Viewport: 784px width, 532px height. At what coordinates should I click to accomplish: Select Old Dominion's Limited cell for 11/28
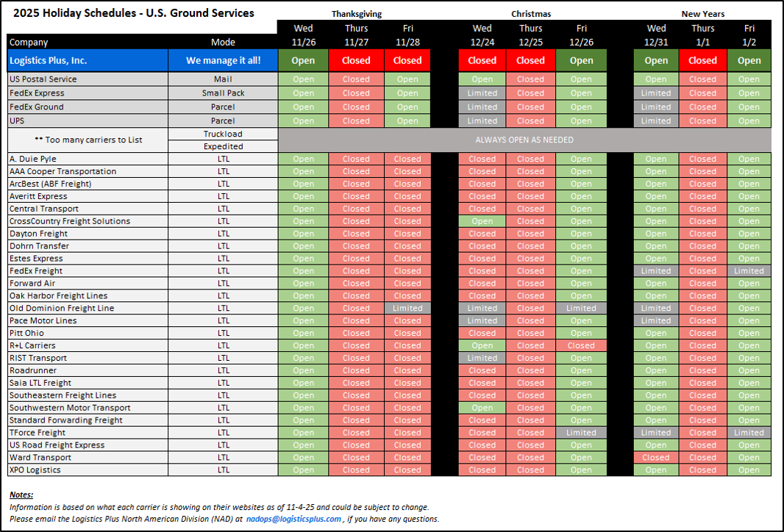pos(407,308)
